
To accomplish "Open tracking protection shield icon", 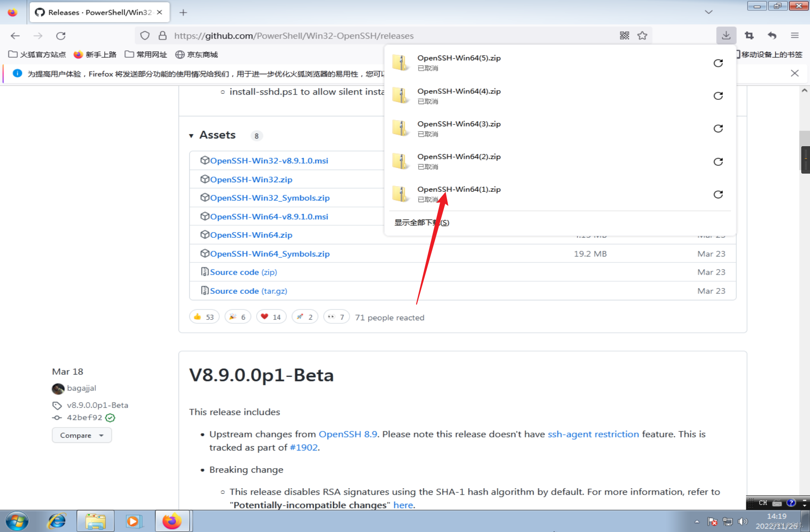I will tap(145, 36).
